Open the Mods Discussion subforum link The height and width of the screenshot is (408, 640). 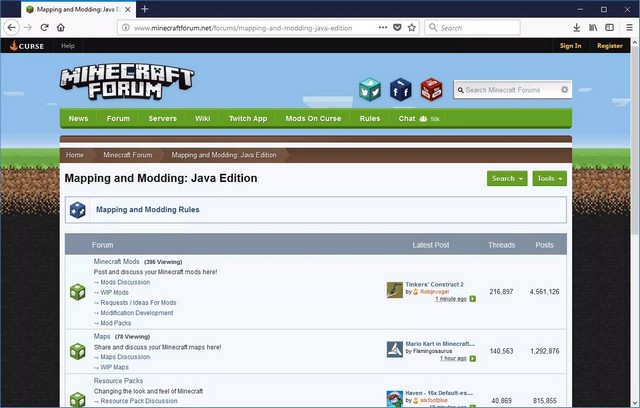(125, 282)
